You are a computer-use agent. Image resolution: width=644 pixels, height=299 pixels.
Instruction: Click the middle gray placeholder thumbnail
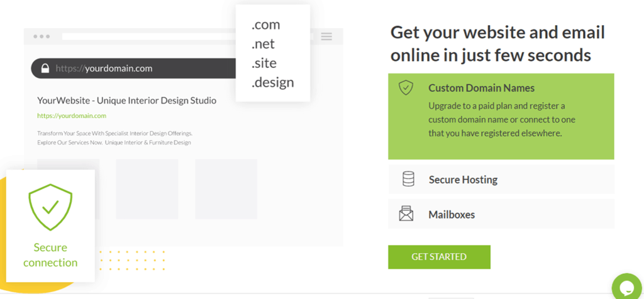[x=147, y=189]
